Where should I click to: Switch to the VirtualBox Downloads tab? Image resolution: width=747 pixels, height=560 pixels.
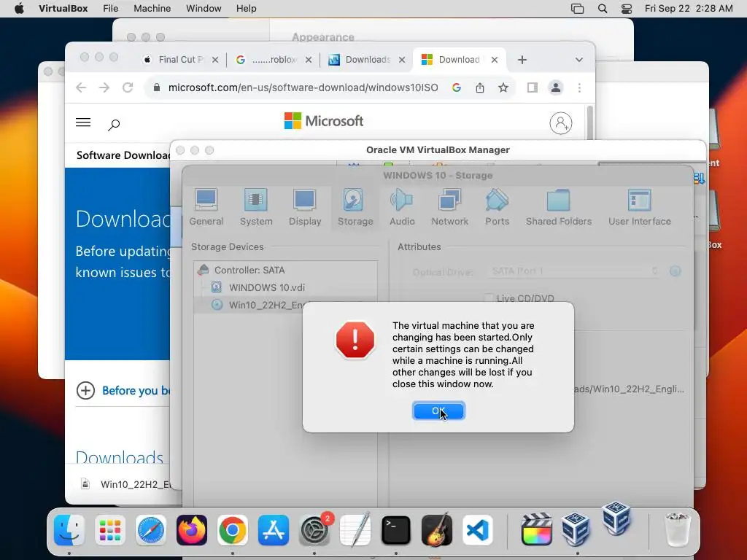click(x=367, y=60)
